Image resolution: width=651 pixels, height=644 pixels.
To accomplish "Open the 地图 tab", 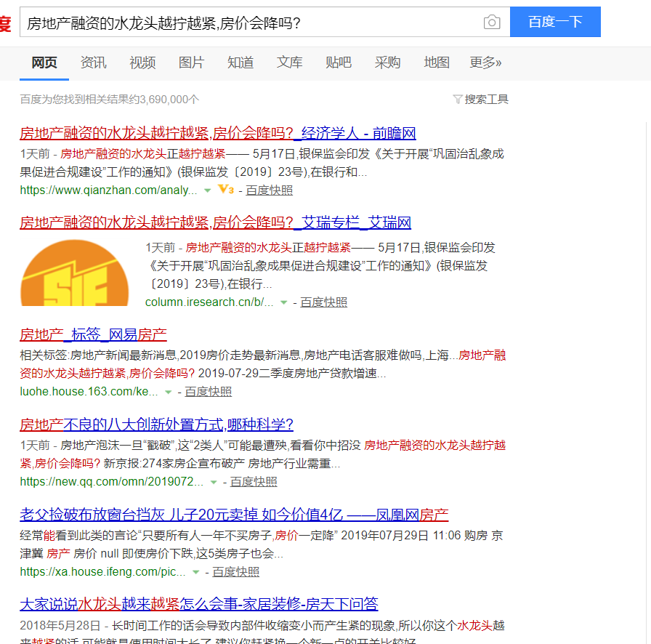I will (437, 63).
